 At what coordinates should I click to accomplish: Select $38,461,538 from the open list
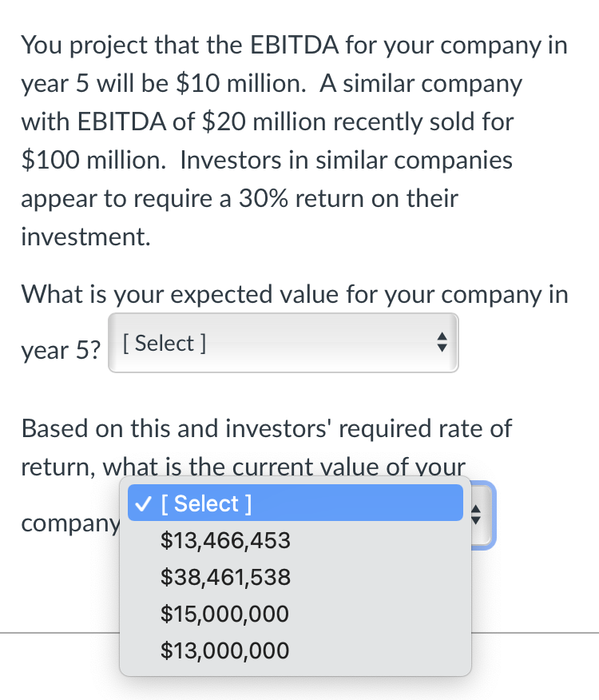pos(225,578)
